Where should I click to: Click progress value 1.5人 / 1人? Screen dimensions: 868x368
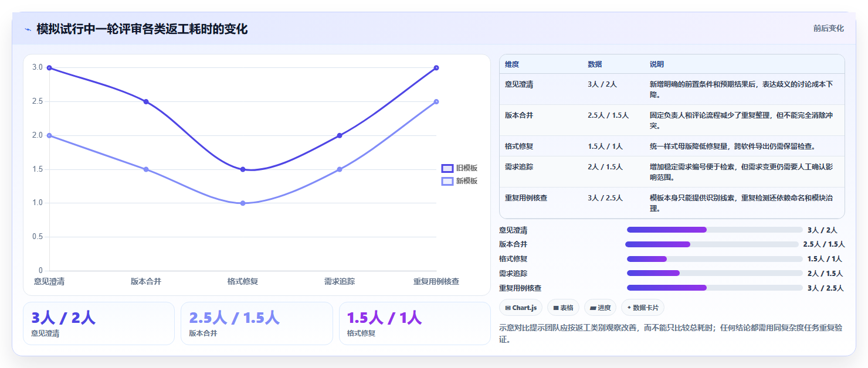tap(825, 259)
